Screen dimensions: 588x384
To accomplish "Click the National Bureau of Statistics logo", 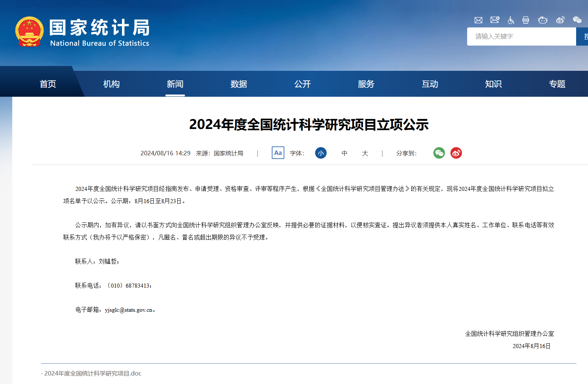I will [x=82, y=32].
